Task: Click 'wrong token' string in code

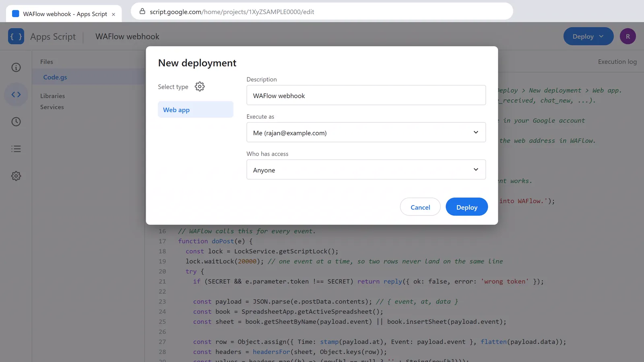Action: click(505, 282)
